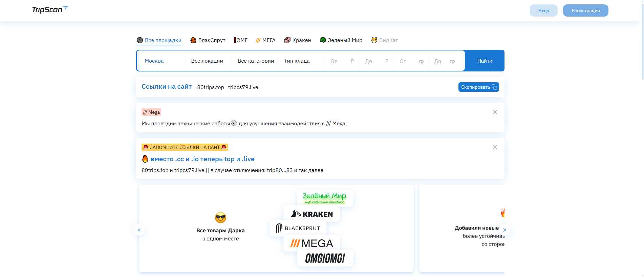
Task: Click the Скопировать copy button
Action: [479, 87]
